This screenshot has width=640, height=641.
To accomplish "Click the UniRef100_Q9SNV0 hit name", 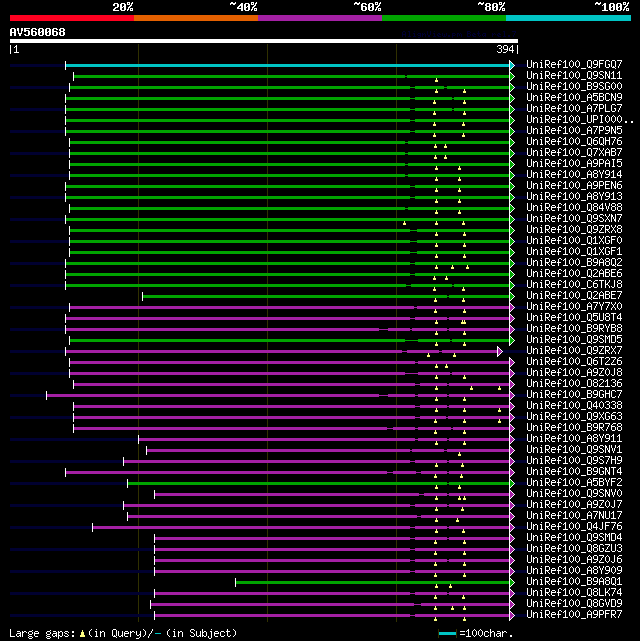I will (x=574, y=493).
